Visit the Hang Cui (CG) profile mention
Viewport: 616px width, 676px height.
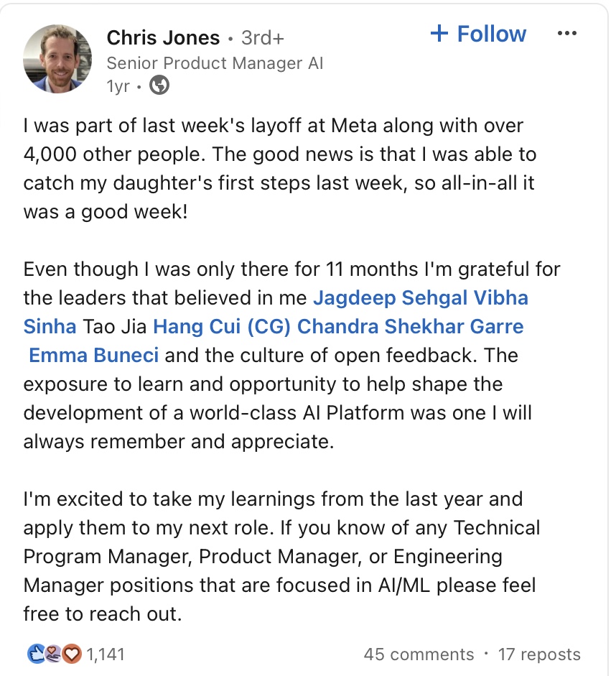coord(222,326)
